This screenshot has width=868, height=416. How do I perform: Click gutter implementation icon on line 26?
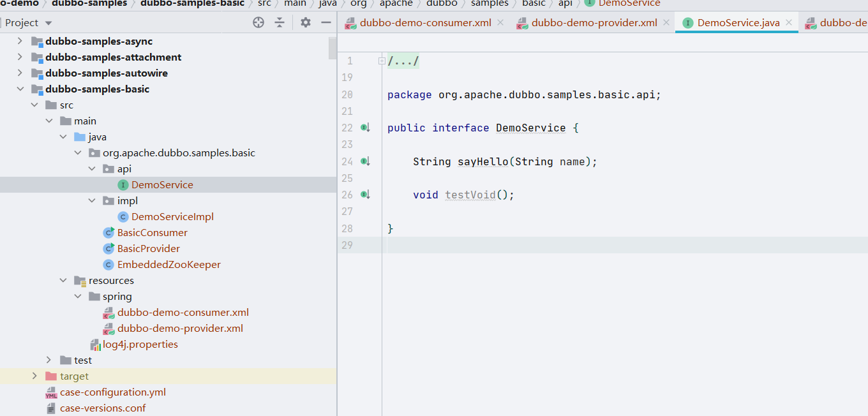[x=365, y=195]
